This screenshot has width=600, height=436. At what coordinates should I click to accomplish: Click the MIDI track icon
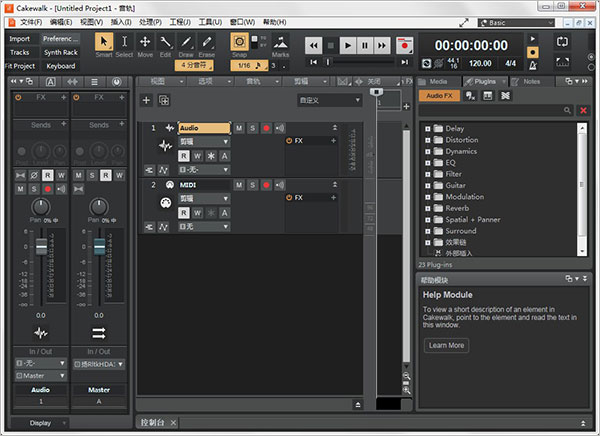click(166, 202)
